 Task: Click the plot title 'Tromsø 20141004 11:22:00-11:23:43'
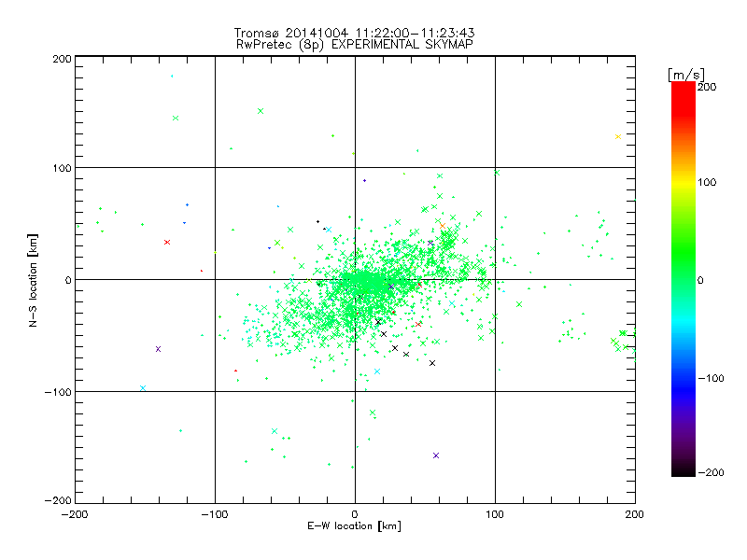coord(354,33)
